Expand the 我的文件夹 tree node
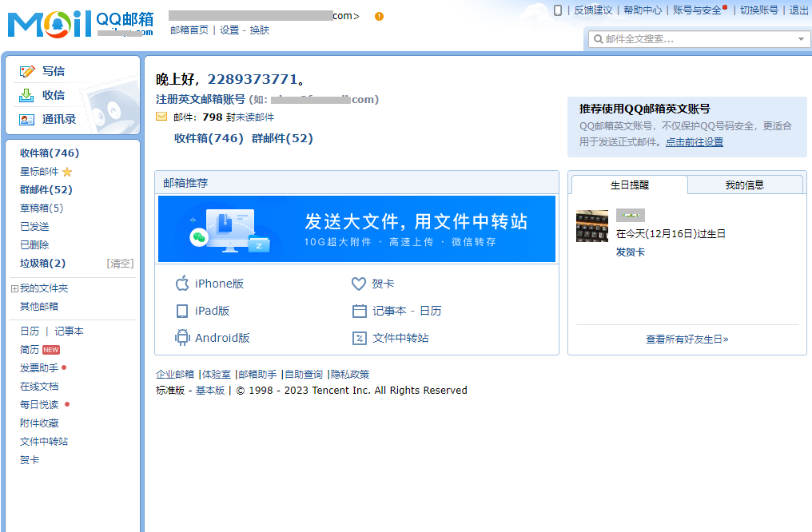 [14, 289]
